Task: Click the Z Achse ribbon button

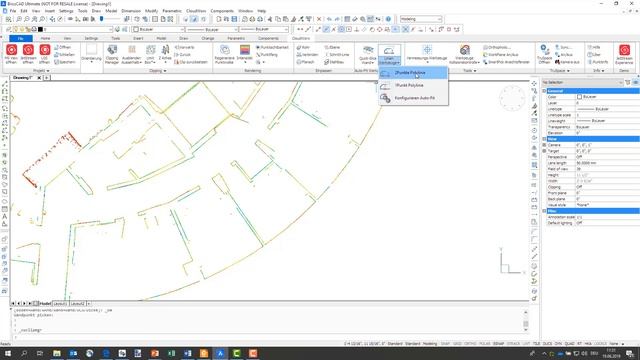Action: coord(165,54)
